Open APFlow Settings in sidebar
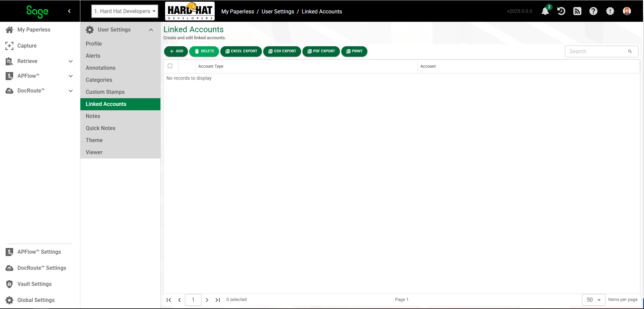 click(40, 252)
